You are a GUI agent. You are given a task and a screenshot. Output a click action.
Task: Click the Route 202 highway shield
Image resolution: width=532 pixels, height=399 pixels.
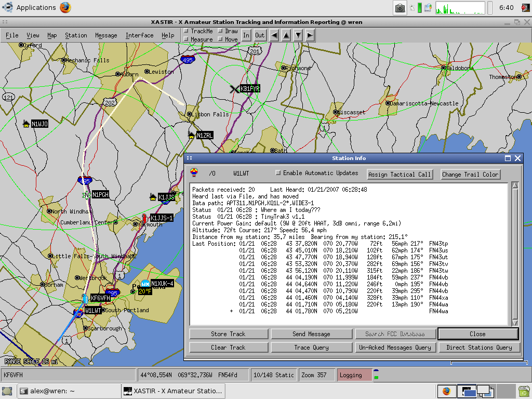pyautogui.click(x=110, y=102)
